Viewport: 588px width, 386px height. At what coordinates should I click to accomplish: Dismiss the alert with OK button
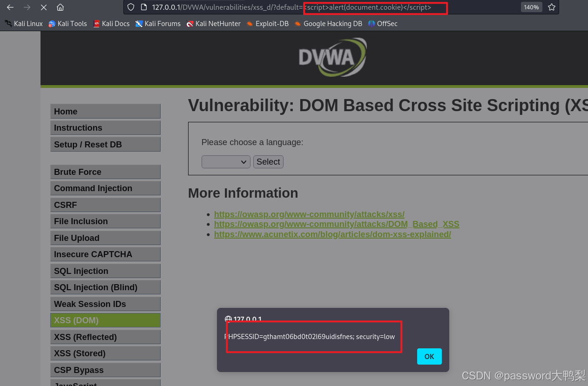[429, 357]
